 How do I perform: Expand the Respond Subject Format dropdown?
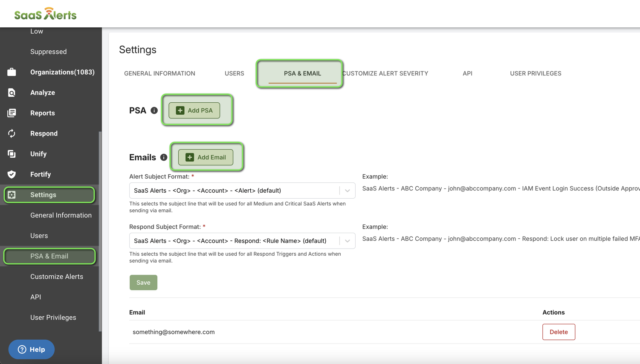[347, 241]
